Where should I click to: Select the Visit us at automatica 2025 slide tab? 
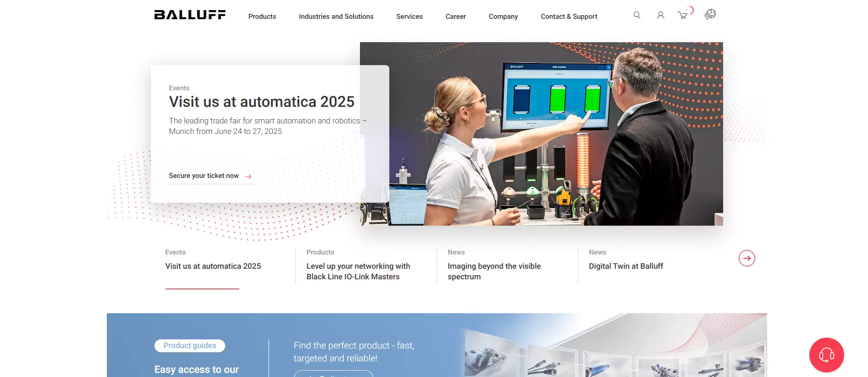coord(213,266)
